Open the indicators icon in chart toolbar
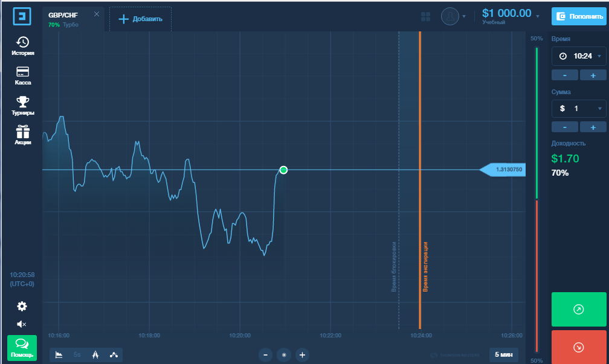This screenshot has height=364, width=609. point(114,355)
